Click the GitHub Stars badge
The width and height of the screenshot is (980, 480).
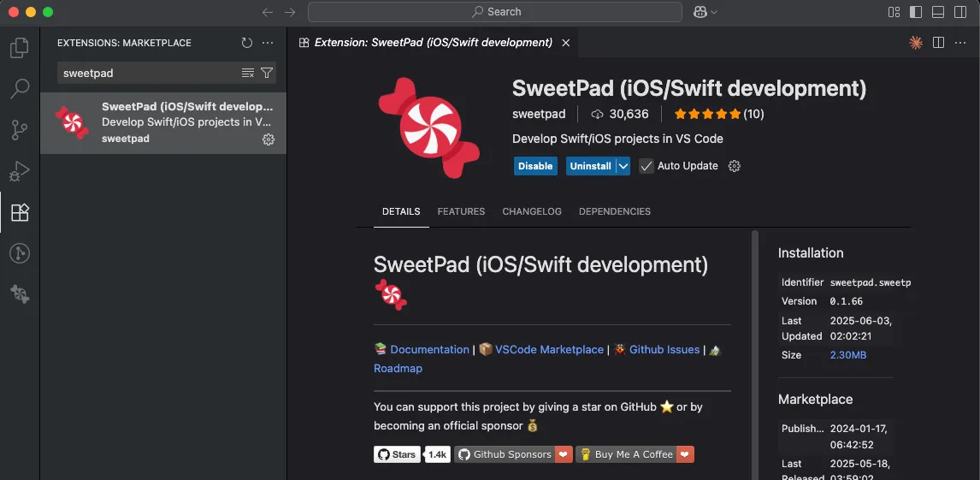pyautogui.click(x=398, y=454)
